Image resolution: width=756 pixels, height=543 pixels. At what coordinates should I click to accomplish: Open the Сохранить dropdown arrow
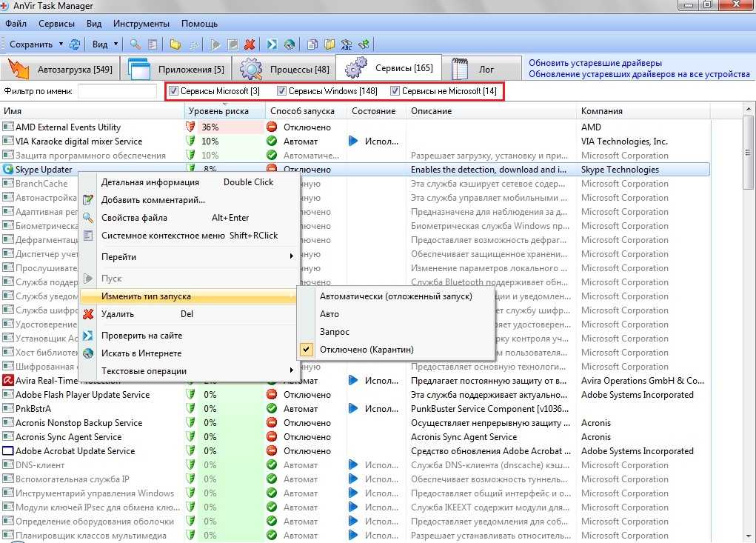coord(61,44)
